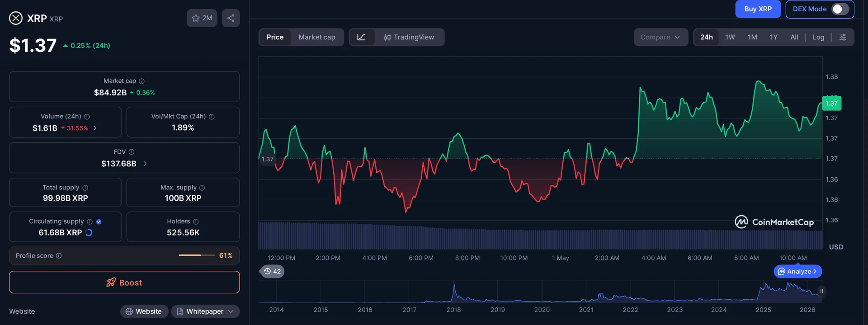Viewport: 868px width, 325px height.
Task: Open the 42 events history badge
Action: 272,271
